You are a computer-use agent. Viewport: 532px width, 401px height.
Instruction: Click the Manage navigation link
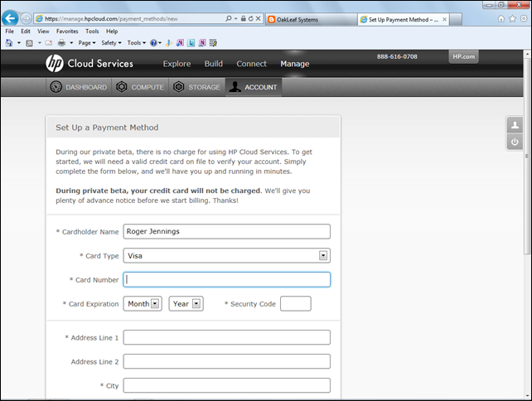click(295, 64)
